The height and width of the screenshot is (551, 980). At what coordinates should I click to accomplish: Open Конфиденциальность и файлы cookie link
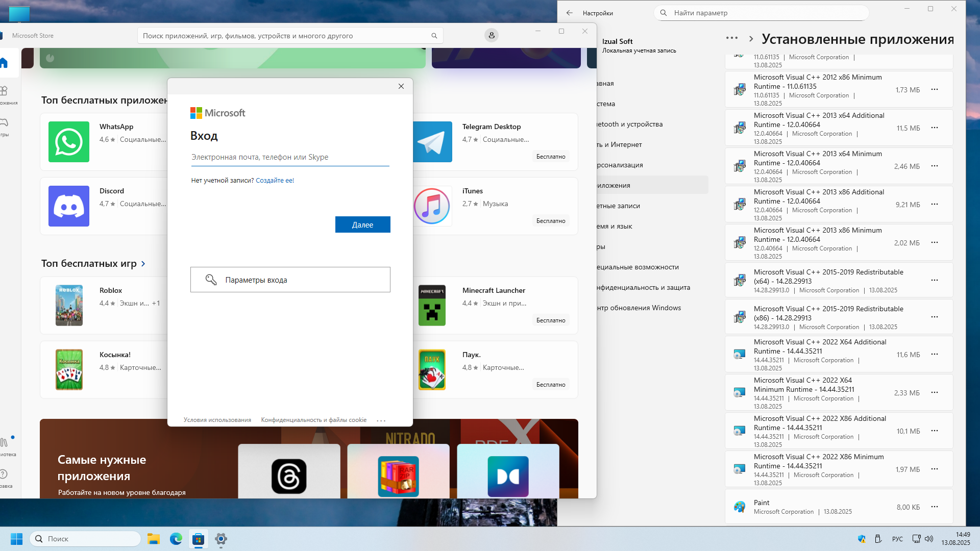[313, 420]
